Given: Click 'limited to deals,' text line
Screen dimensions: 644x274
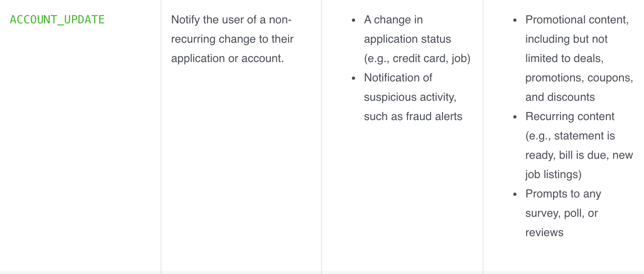Looking at the screenshot, I should [565, 58].
